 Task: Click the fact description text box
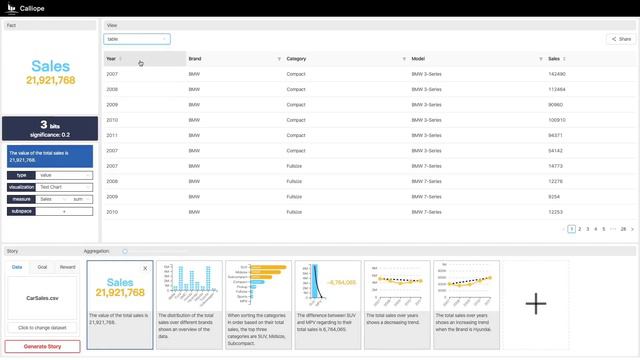pyautogui.click(x=50, y=156)
